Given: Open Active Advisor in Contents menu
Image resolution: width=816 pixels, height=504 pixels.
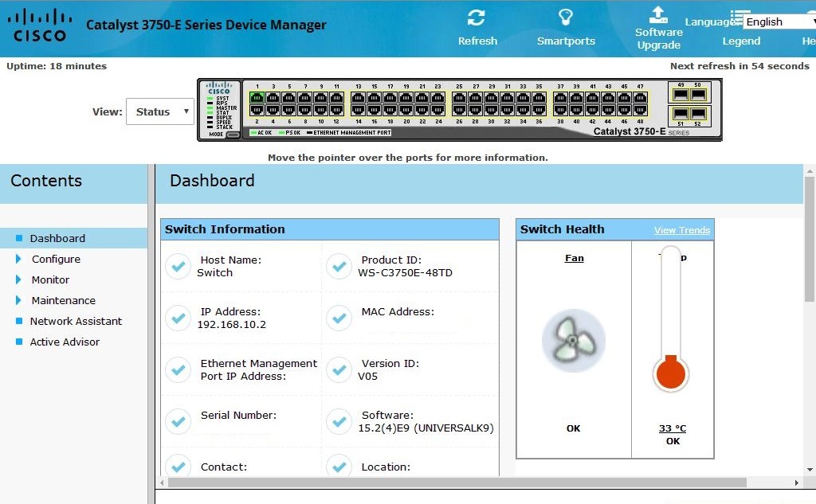Looking at the screenshot, I should pos(65,342).
